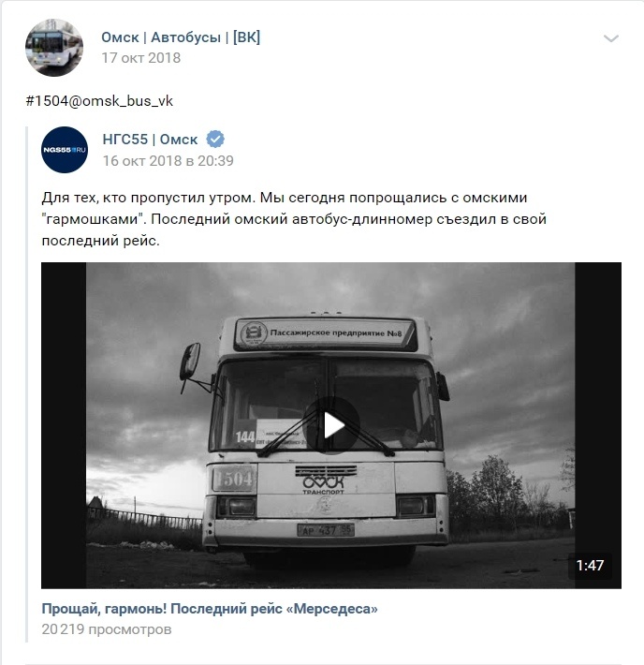Click the 1504 fleet number on the bus

tap(234, 479)
